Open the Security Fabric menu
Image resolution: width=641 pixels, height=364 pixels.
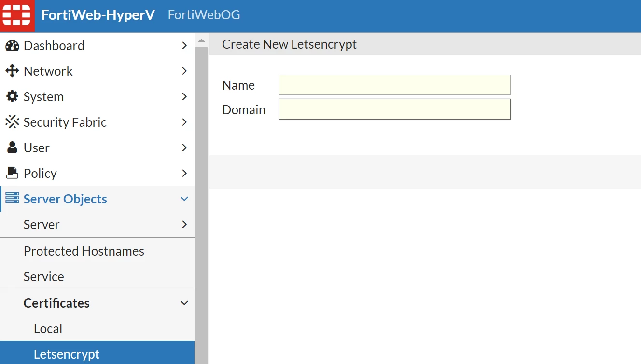click(97, 122)
